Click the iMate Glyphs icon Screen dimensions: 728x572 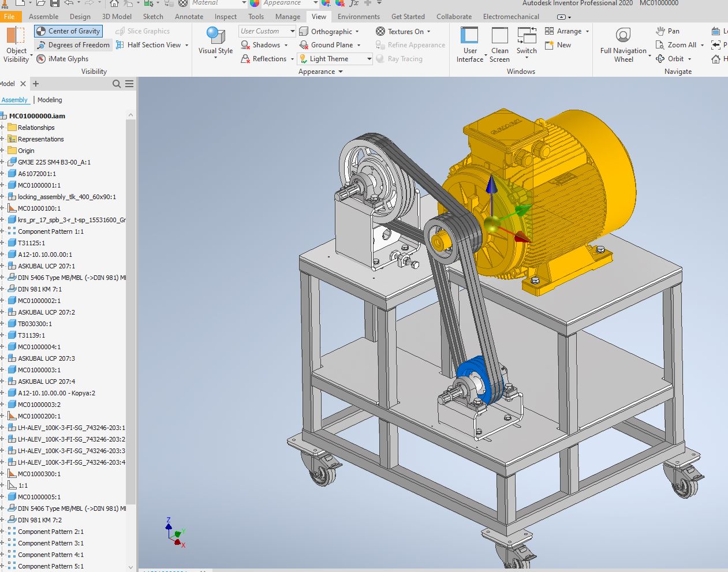[41, 59]
